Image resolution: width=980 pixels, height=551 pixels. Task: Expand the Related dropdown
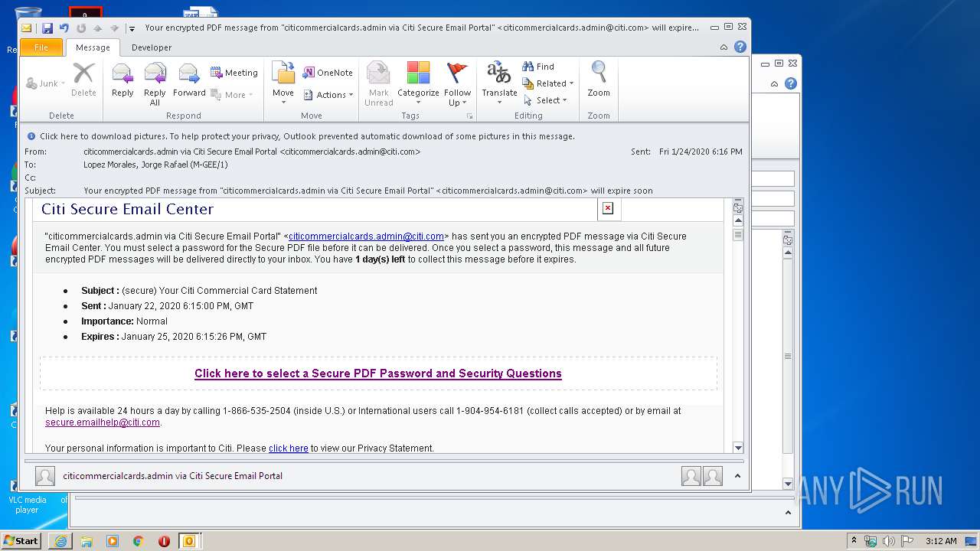548,83
